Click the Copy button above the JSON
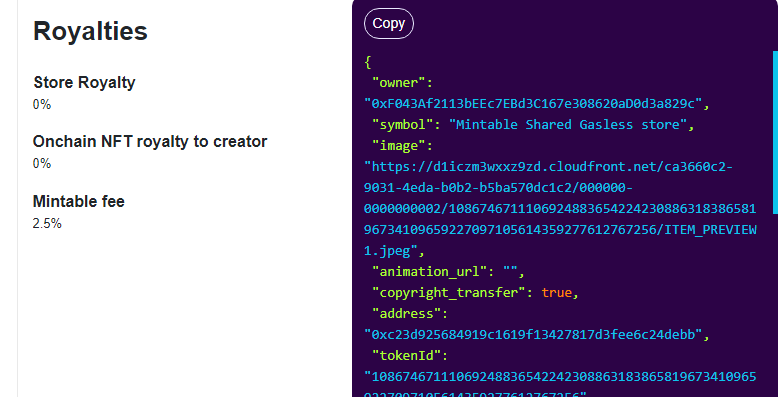This screenshot has width=781, height=397. 389,23
